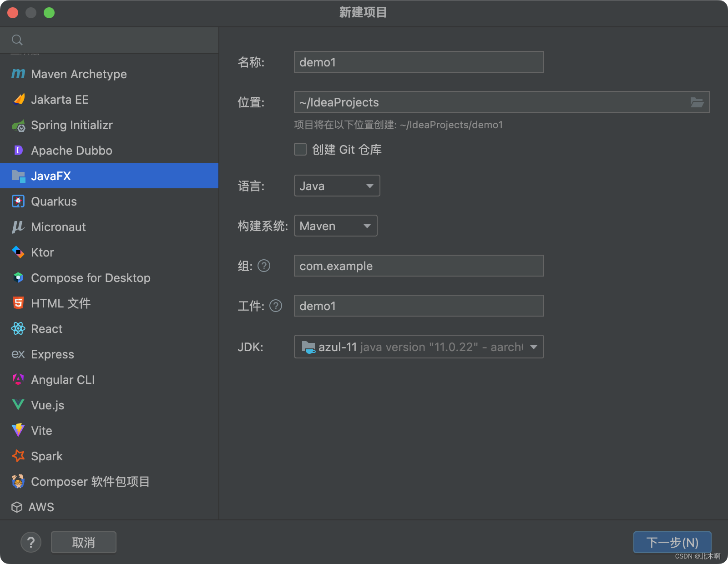Select the Ktor list item
This screenshot has width=728, height=564.
coord(109,252)
